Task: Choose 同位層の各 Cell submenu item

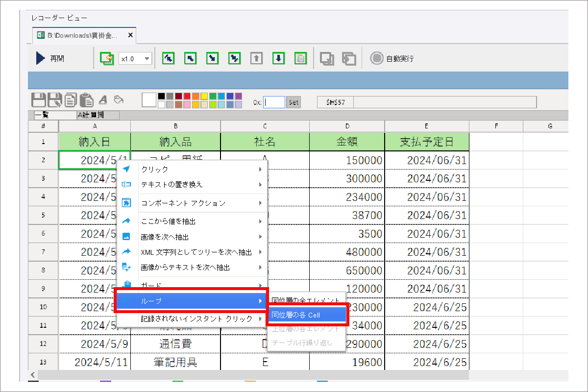Action: (307, 315)
